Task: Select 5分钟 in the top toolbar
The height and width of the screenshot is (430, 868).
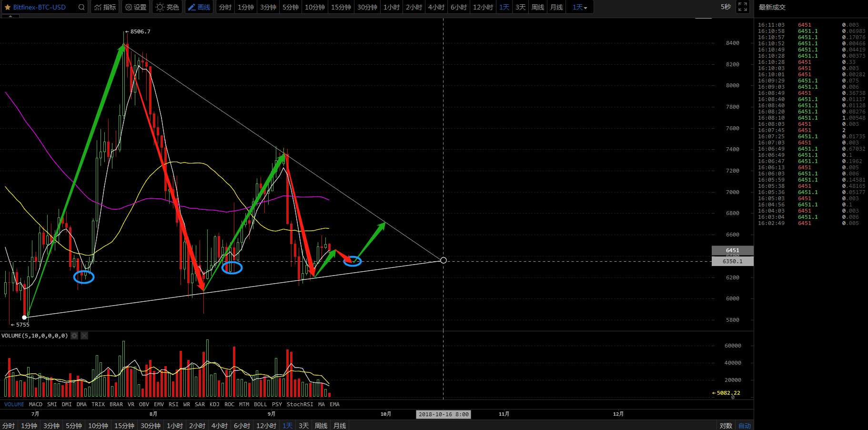Action: click(x=291, y=7)
